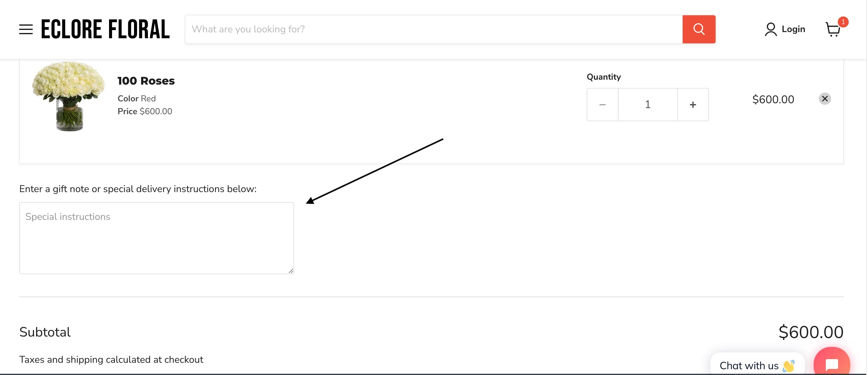Grab the textarea resize handle
Image resolution: width=868 pixels, height=375 pixels.
[x=291, y=271]
